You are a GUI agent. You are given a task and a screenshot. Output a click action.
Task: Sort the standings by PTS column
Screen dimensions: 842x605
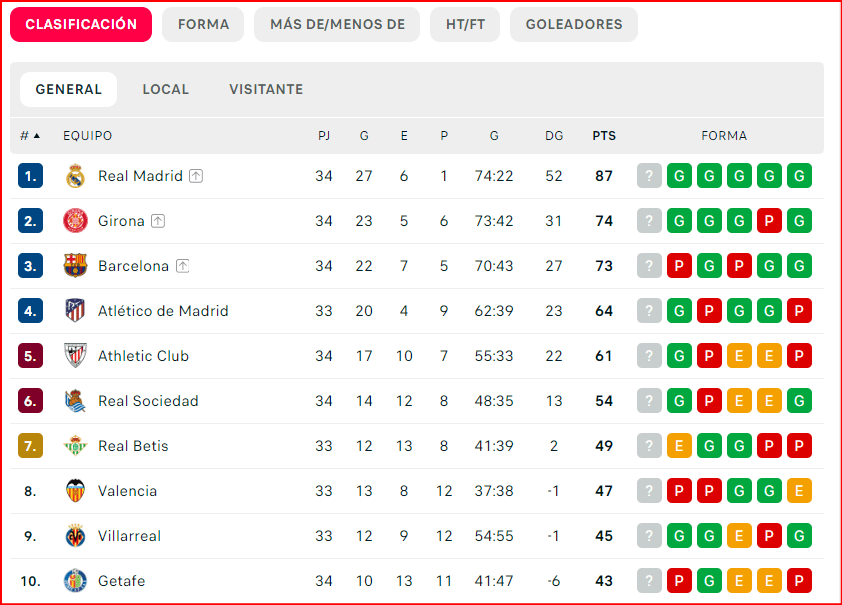point(604,136)
